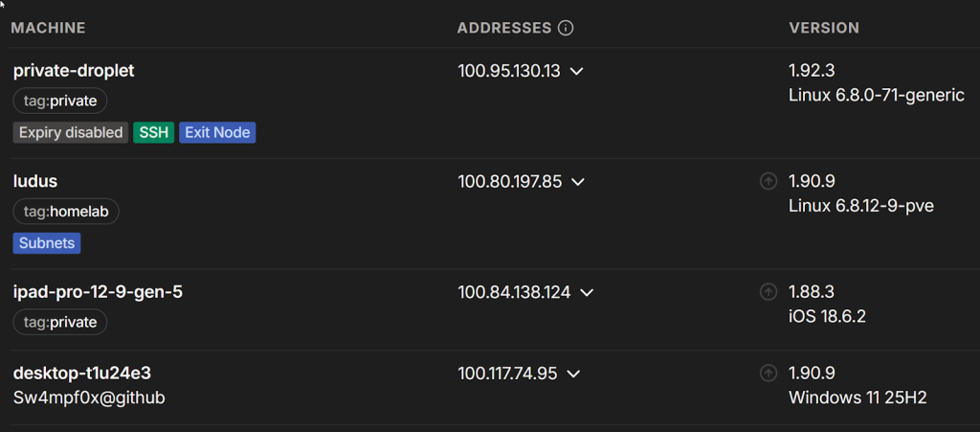Click update-available icon for desktop-t1u24e3
Image resolution: width=980 pixels, height=432 pixels.
[x=768, y=373]
